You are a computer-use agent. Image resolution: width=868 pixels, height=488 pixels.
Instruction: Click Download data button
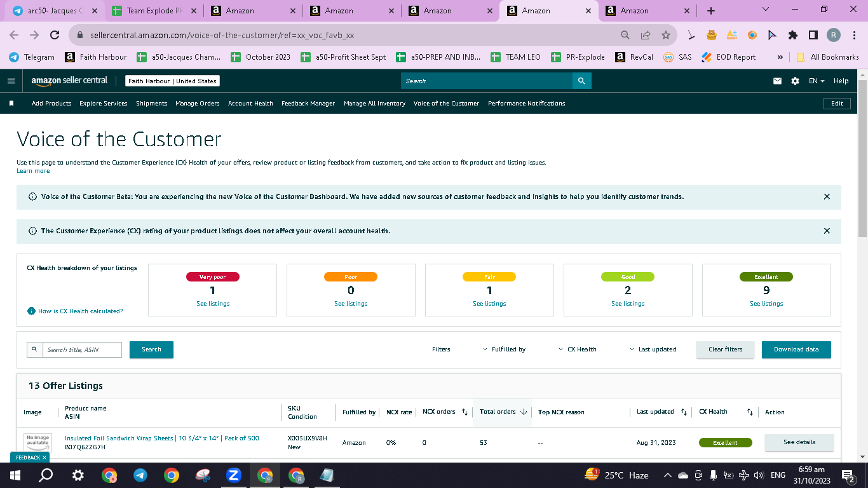click(x=796, y=349)
